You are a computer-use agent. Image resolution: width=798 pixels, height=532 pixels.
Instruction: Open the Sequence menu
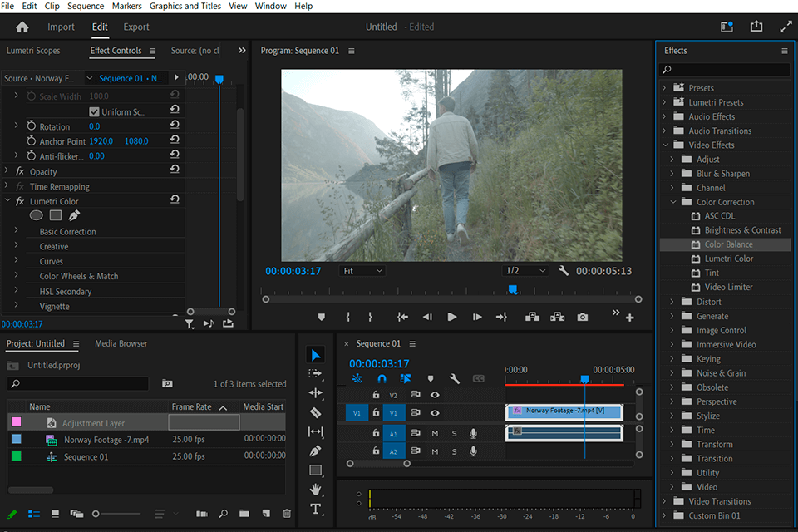tap(86, 6)
